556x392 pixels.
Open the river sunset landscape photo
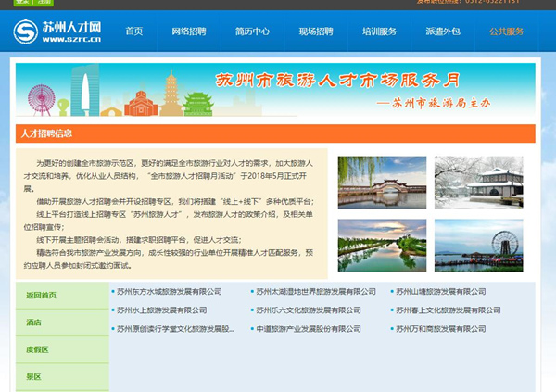[382, 246]
